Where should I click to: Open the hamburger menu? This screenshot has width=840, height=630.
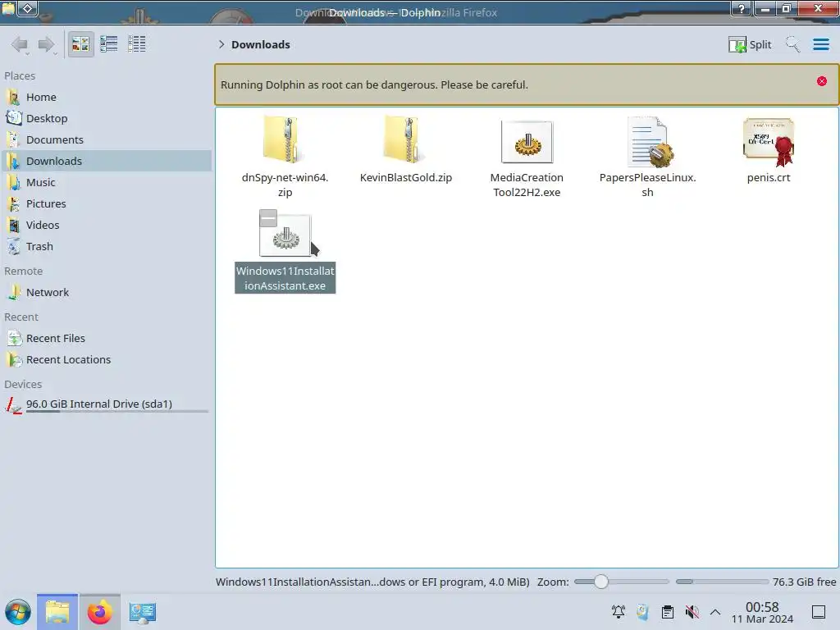820,44
